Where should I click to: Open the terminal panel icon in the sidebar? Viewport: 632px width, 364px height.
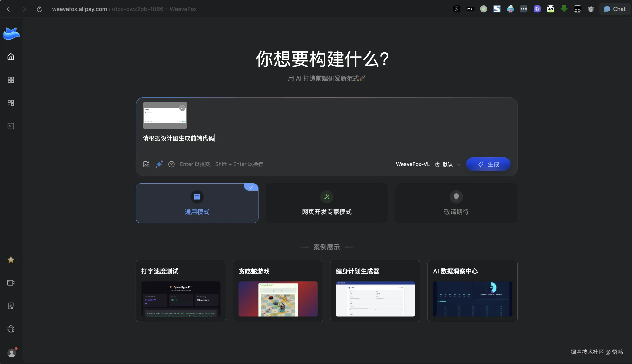tap(11, 126)
